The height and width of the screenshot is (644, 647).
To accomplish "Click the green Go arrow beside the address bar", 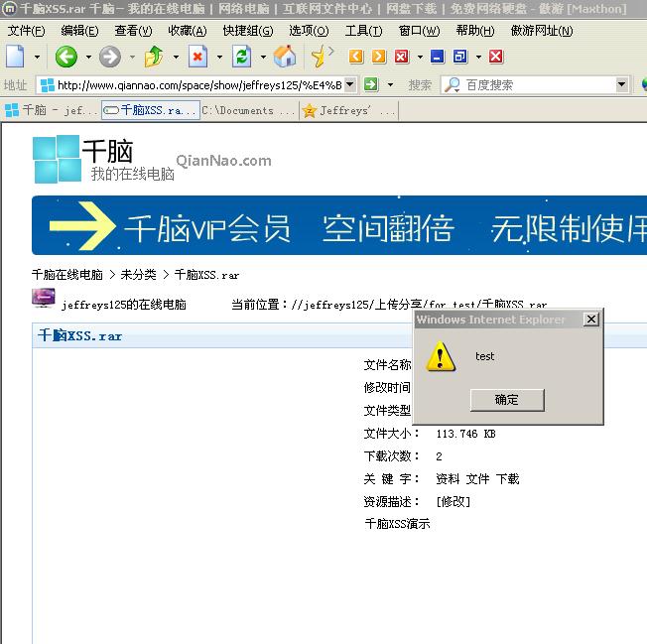I will (371, 84).
